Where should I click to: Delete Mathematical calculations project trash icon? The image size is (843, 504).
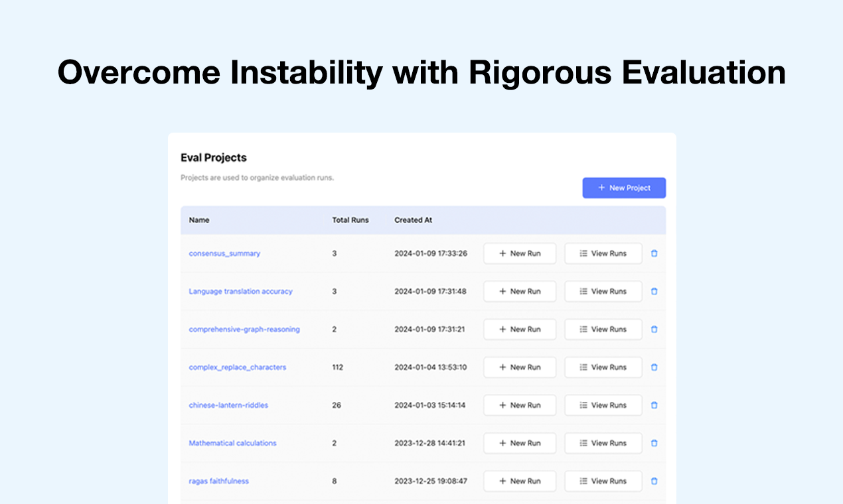pos(654,443)
